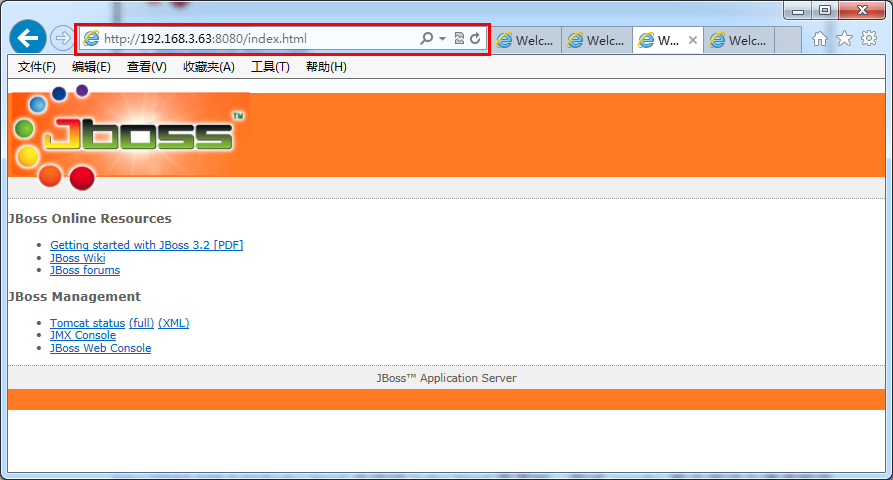This screenshot has height=480, width=893.
Task: Open Favorites star icon
Action: 844,39
